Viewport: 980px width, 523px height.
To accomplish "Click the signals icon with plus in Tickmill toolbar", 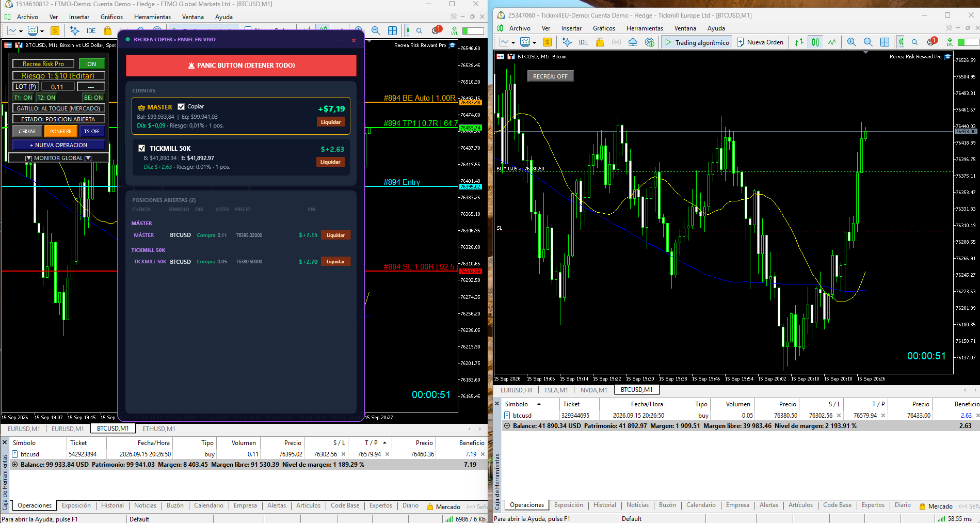I will 649,42.
